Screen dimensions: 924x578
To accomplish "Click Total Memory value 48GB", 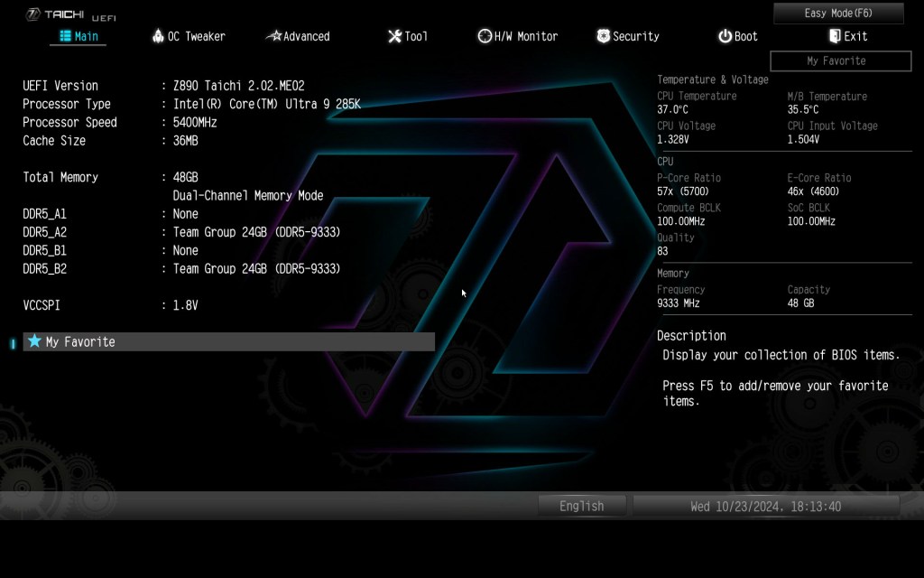I will click(186, 177).
